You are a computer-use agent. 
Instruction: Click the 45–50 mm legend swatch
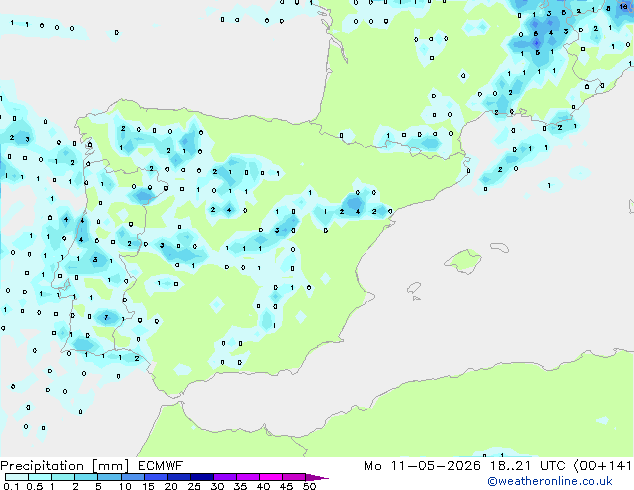(294, 477)
